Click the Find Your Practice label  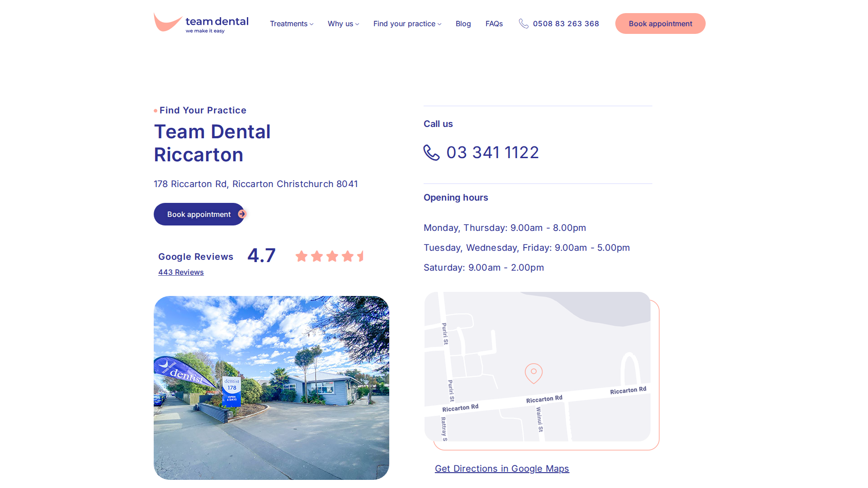[x=203, y=110]
